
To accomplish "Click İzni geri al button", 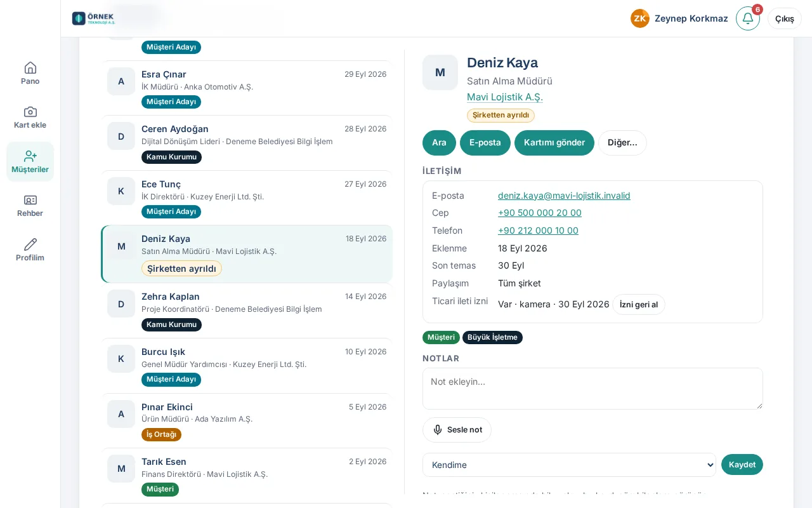I will pos(639,304).
